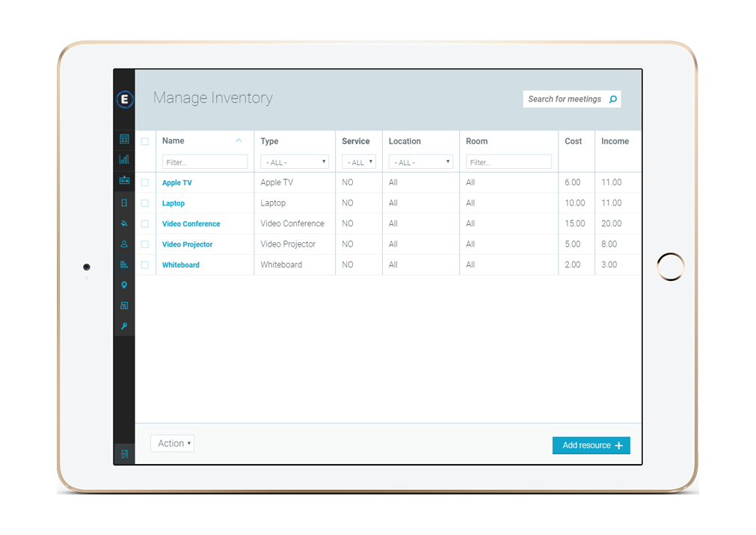Click the Room filter text field

[x=508, y=162]
